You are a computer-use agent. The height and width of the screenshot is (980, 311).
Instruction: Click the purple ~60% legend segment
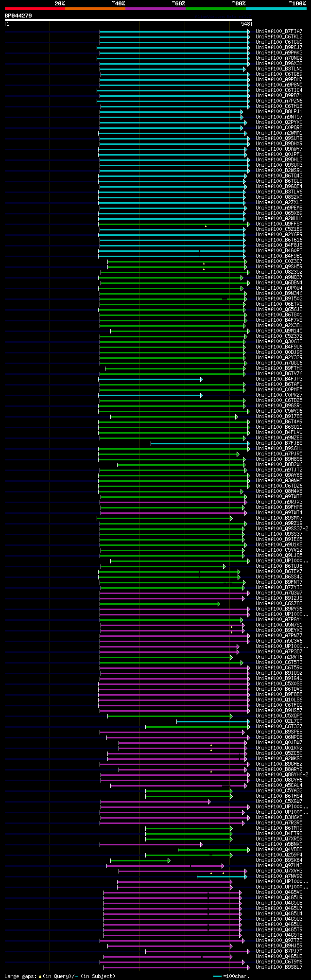point(155,9)
